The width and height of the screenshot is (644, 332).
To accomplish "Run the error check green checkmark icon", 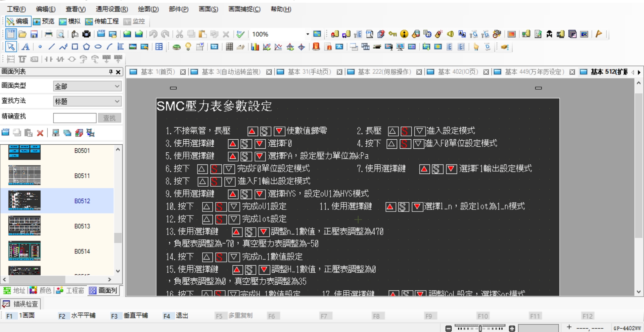I will click(x=240, y=34).
